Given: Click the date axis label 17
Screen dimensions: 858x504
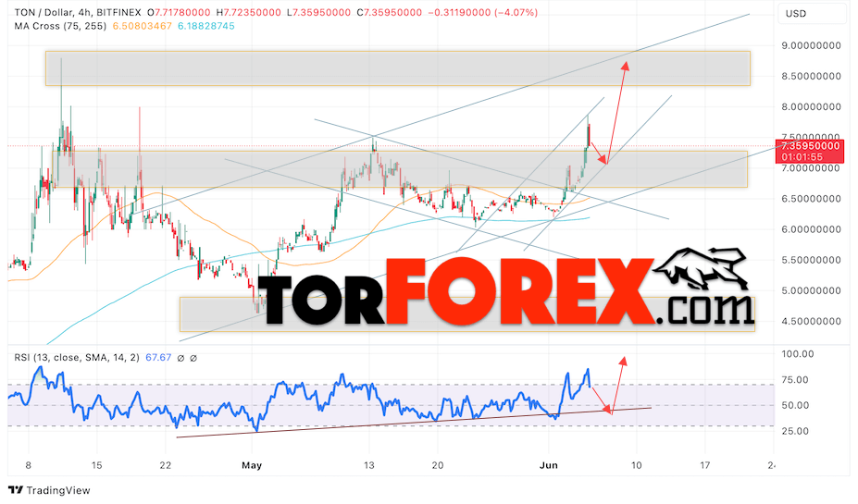Looking at the screenshot, I should pos(704,465).
